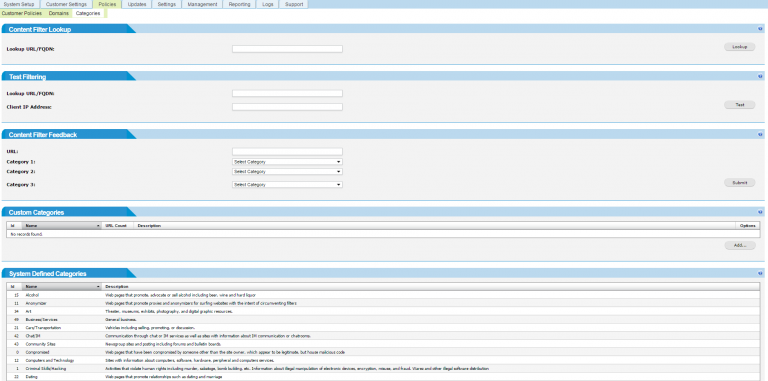Click the Options column header
Viewport: 768px width, 381px height.
[x=747, y=226]
